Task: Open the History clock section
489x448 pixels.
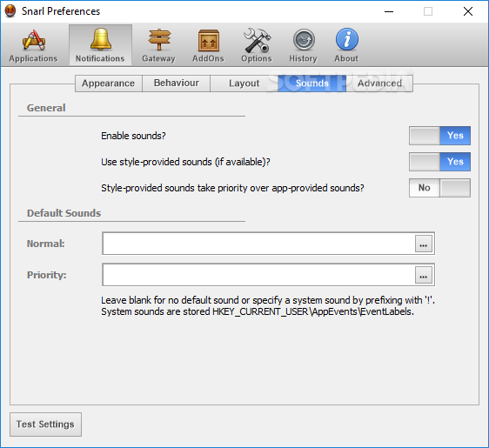Action: click(x=303, y=45)
